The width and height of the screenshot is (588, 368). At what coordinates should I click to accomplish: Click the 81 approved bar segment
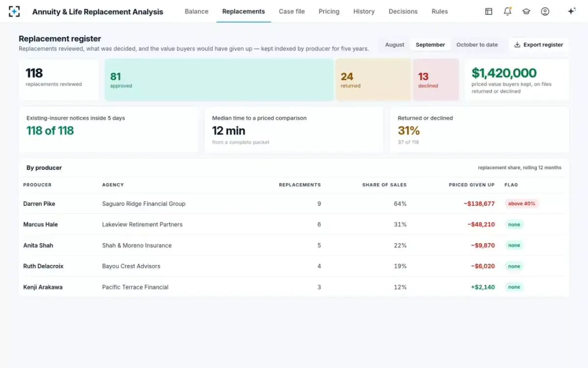(x=219, y=80)
